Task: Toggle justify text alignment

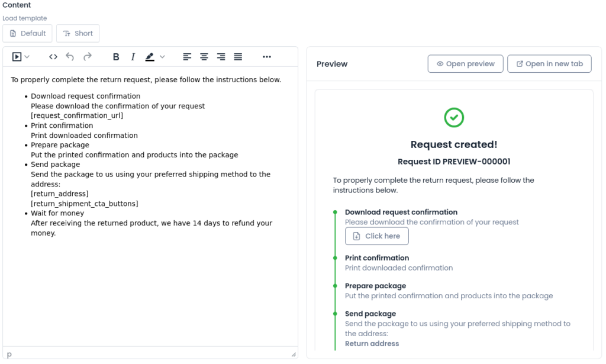Action: click(x=238, y=57)
